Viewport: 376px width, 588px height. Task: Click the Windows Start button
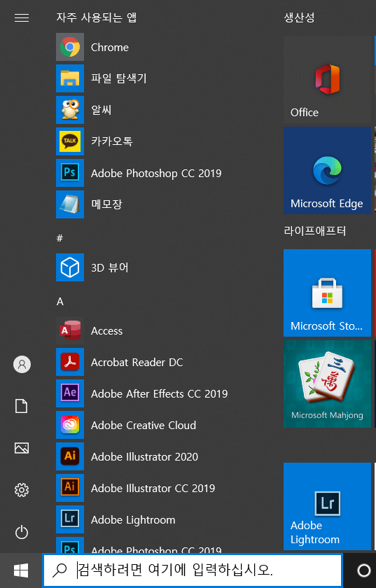[x=21, y=570]
